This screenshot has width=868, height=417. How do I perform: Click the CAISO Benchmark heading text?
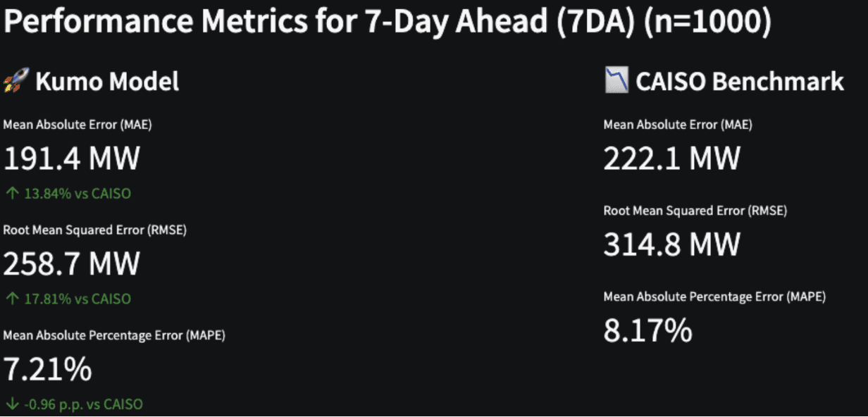pyautogui.click(x=740, y=81)
